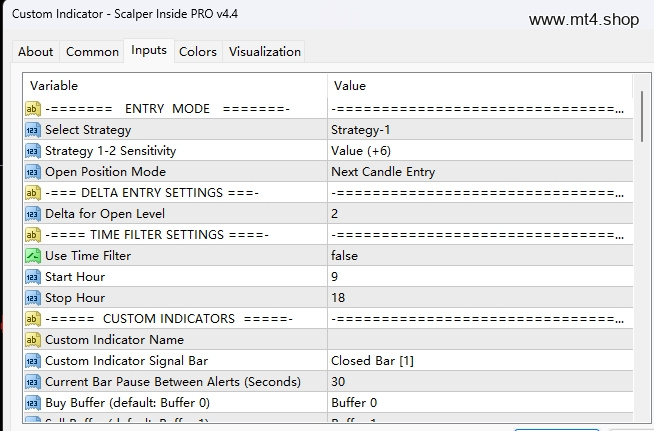Image resolution: width=654 pixels, height=431 pixels.
Task: Edit the Stop Hour value 18
Action: point(480,298)
